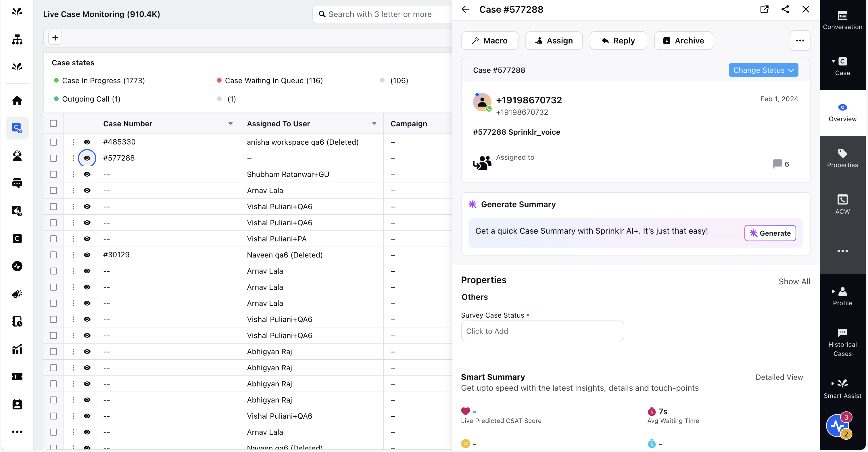
Task: Check the box for case #577288
Action: (53, 158)
